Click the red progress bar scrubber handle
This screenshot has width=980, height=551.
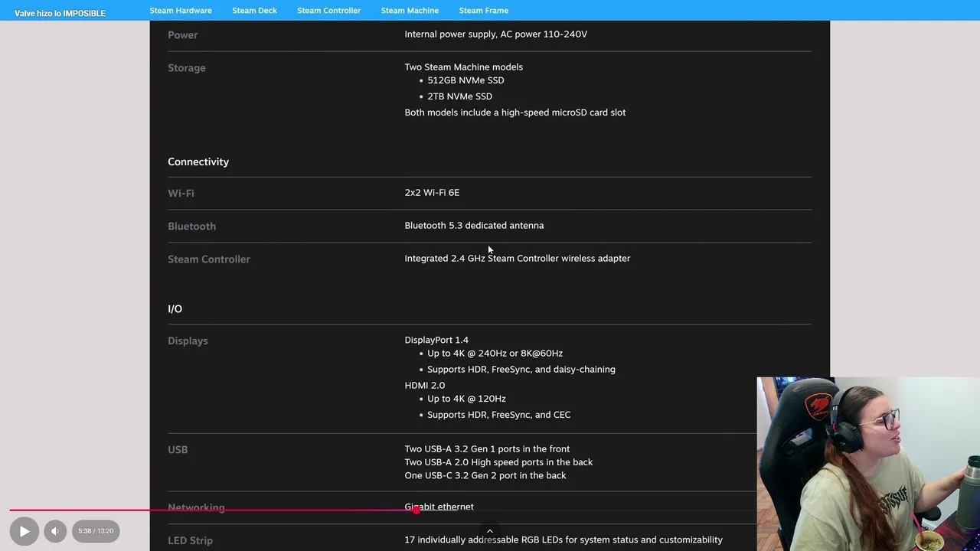(416, 510)
